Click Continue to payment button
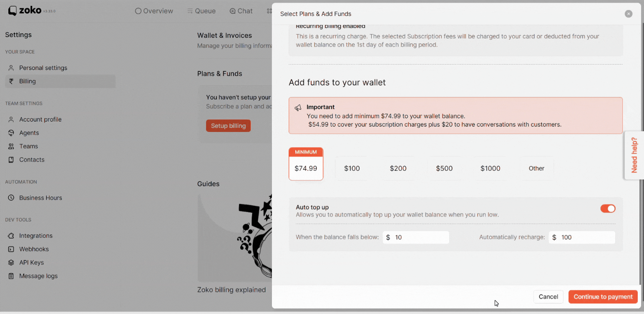 point(603,297)
